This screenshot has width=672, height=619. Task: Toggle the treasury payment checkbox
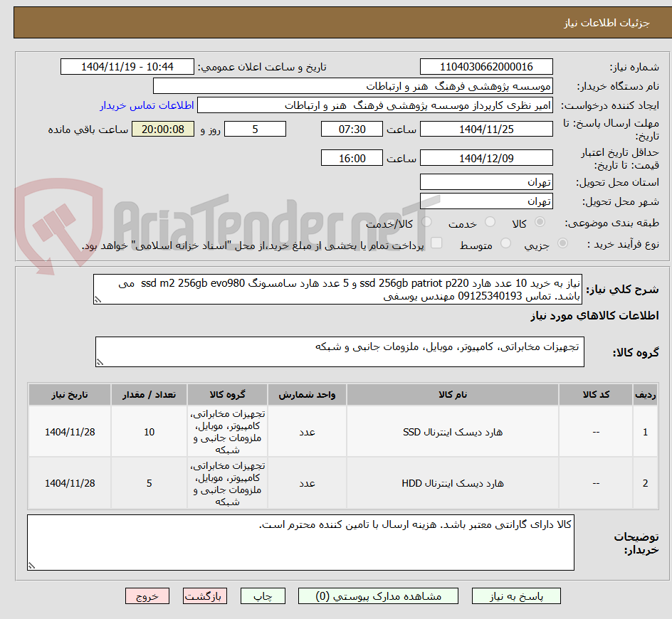(436, 243)
